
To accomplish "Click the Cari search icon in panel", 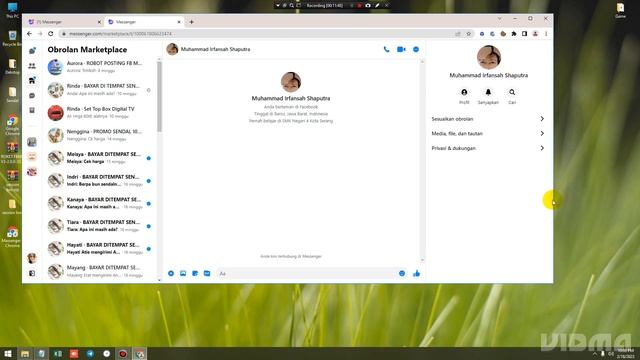I will click(x=512, y=93).
